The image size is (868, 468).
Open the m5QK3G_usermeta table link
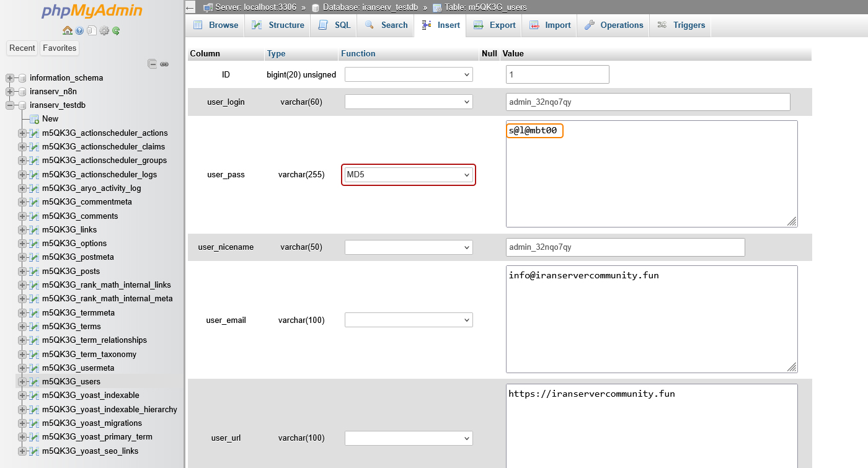[x=78, y=368]
